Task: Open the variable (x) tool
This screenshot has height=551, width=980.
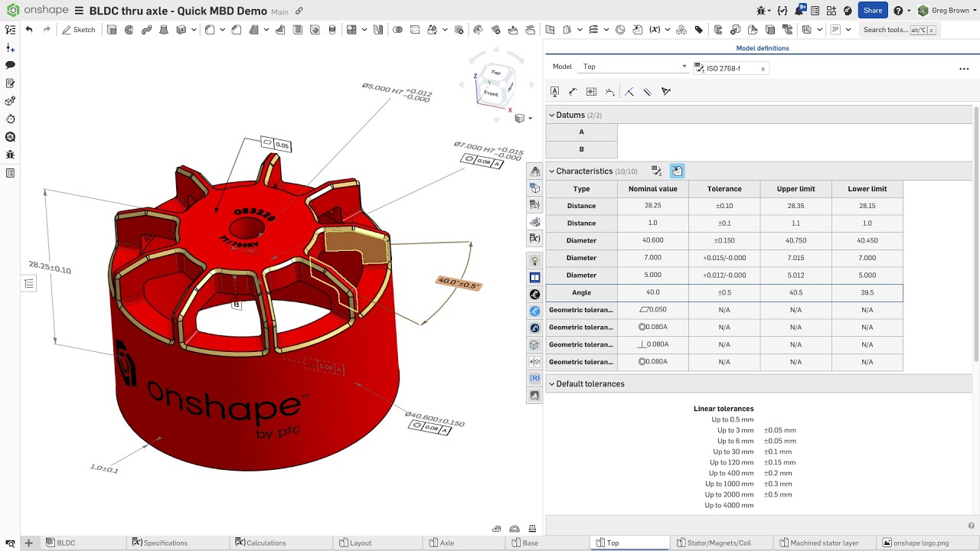Action: pyautogui.click(x=655, y=30)
